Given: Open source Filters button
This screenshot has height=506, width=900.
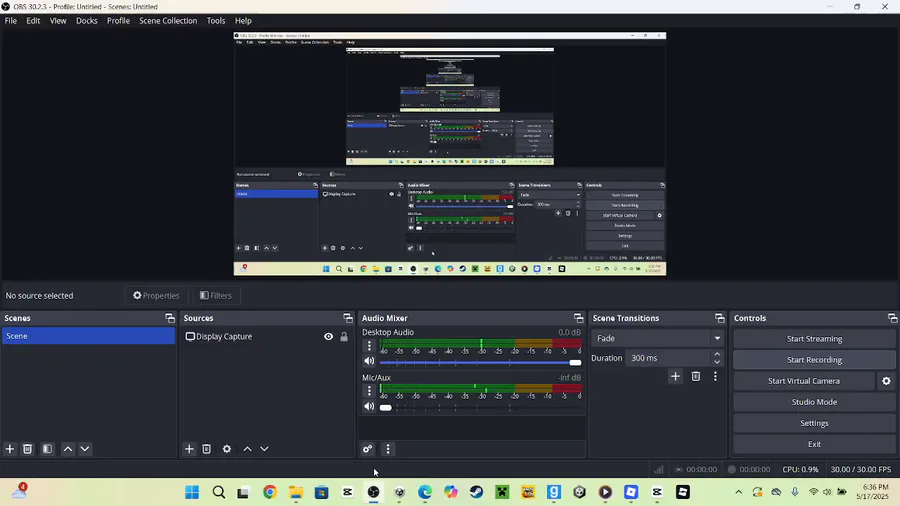Looking at the screenshot, I should 216,295.
